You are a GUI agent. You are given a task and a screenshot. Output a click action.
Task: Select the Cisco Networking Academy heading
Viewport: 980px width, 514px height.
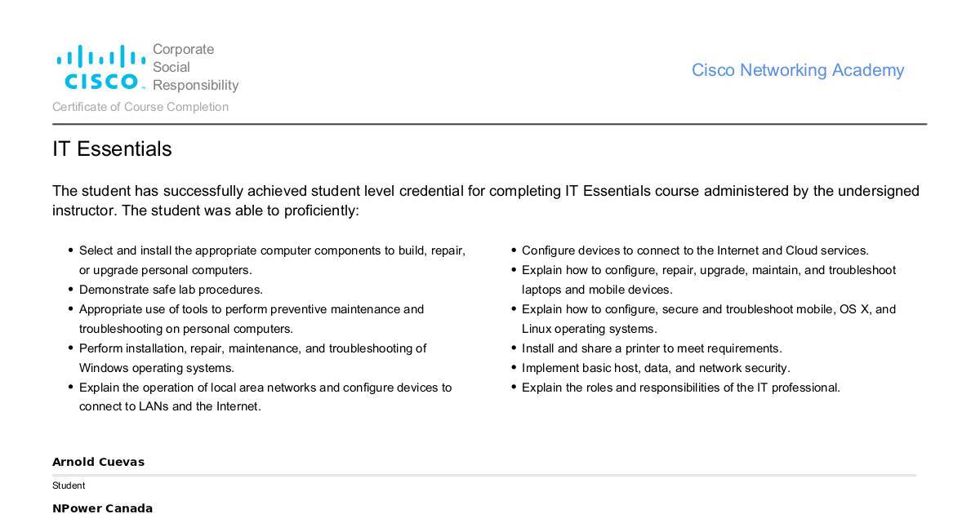click(798, 70)
